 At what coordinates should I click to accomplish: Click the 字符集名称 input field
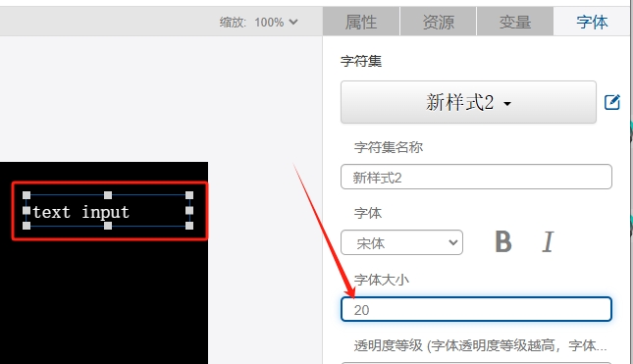pos(476,177)
